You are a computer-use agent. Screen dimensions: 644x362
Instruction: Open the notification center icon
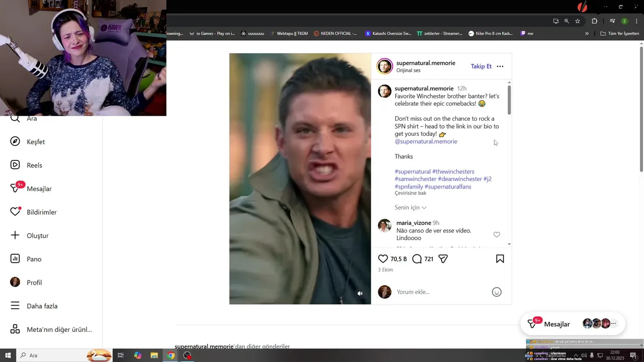click(x=633, y=355)
